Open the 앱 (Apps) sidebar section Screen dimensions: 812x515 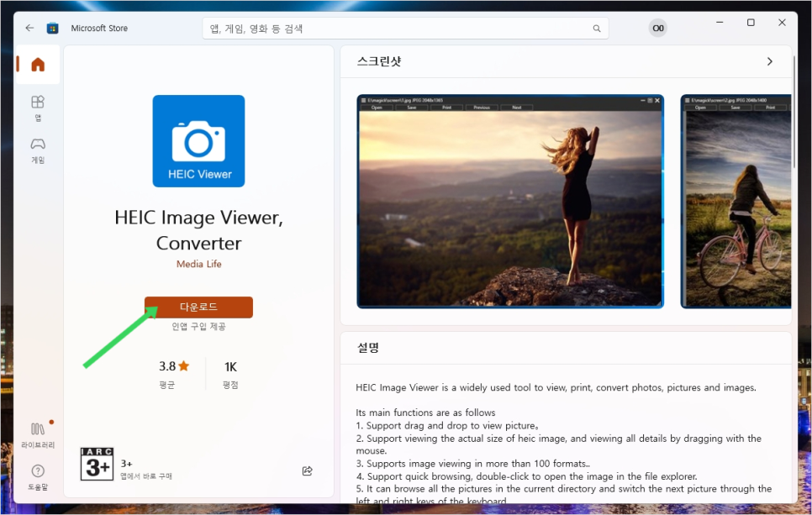tap(38, 108)
